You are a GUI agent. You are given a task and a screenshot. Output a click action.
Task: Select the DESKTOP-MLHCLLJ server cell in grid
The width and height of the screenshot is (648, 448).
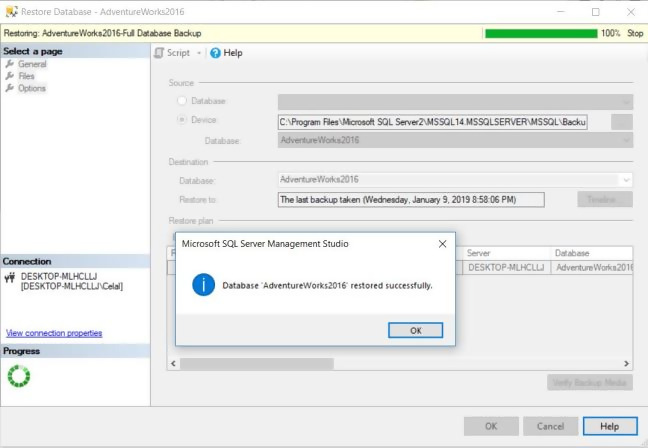[506, 268]
